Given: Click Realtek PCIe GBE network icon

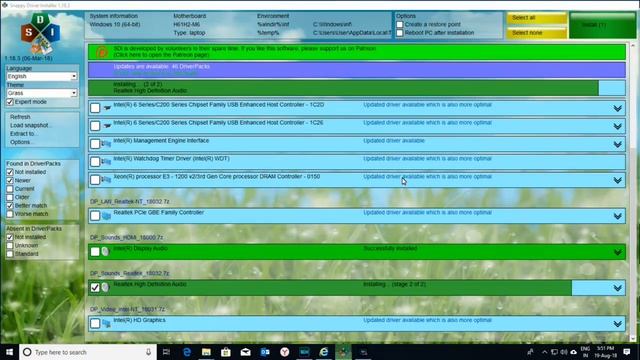Looking at the screenshot, I should click(106, 216).
